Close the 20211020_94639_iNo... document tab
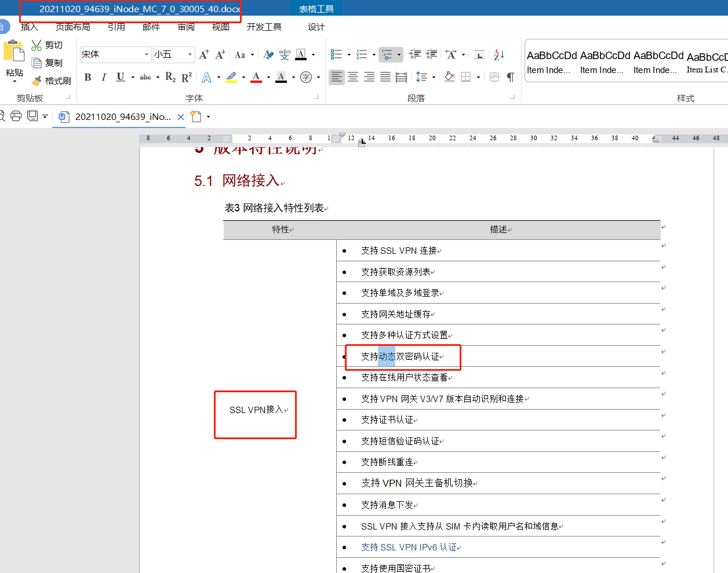This screenshot has width=728, height=573. tap(181, 117)
